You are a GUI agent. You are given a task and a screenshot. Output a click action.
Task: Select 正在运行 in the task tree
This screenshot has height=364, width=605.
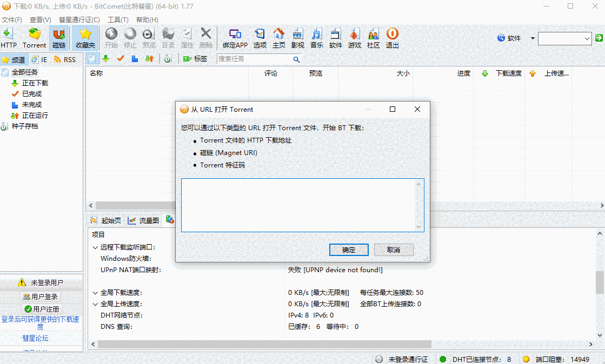(35, 115)
